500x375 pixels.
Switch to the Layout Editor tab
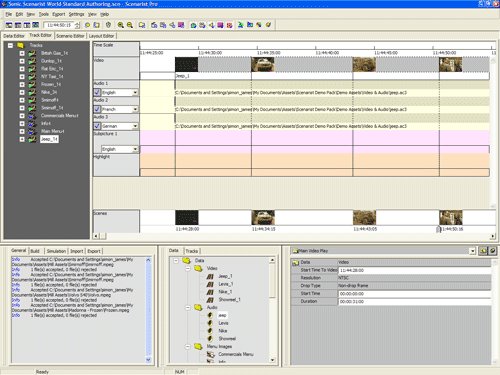pyautogui.click(x=101, y=36)
